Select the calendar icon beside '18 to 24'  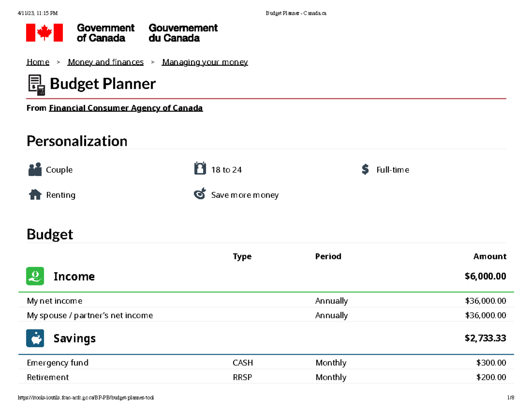(200, 169)
